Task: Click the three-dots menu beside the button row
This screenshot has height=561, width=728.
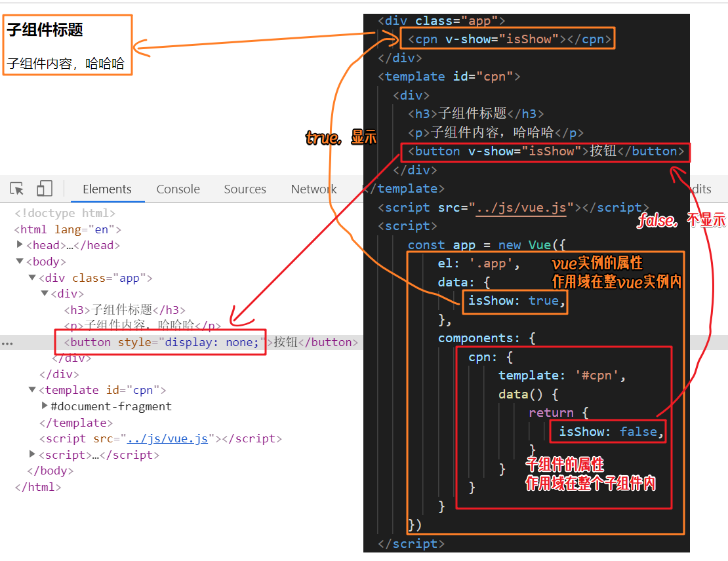Action: click(x=7, y=343)
